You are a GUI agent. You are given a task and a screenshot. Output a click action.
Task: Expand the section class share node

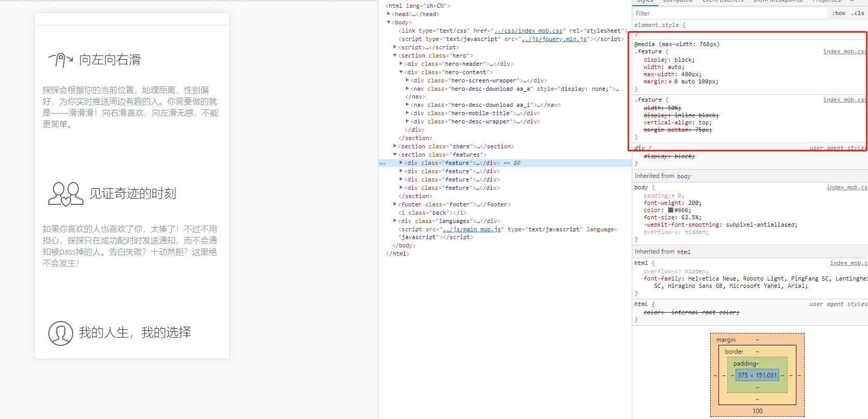(x=395, y=146)
